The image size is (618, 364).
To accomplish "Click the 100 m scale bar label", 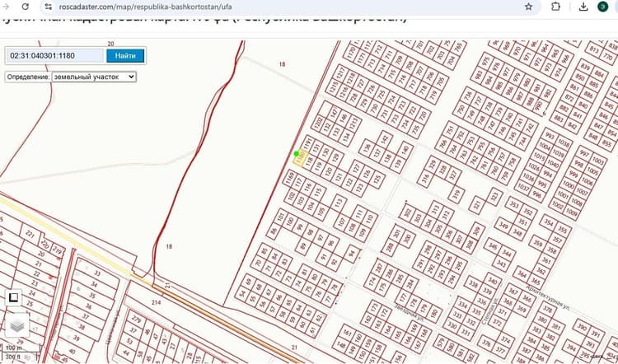I will click(x=13, y=348).
